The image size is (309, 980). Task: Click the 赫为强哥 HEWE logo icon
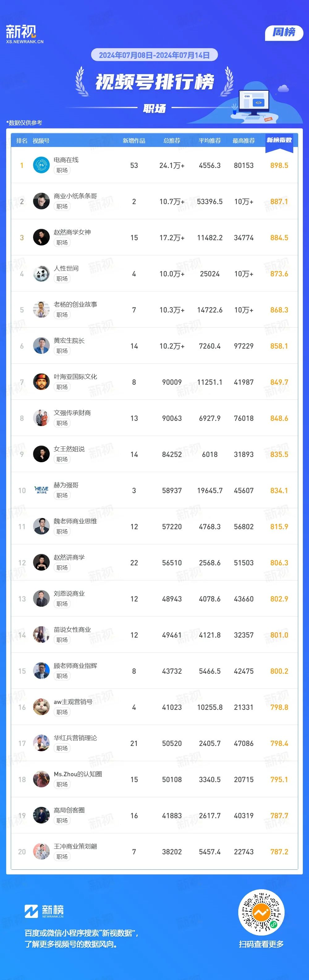coord(41,490)
